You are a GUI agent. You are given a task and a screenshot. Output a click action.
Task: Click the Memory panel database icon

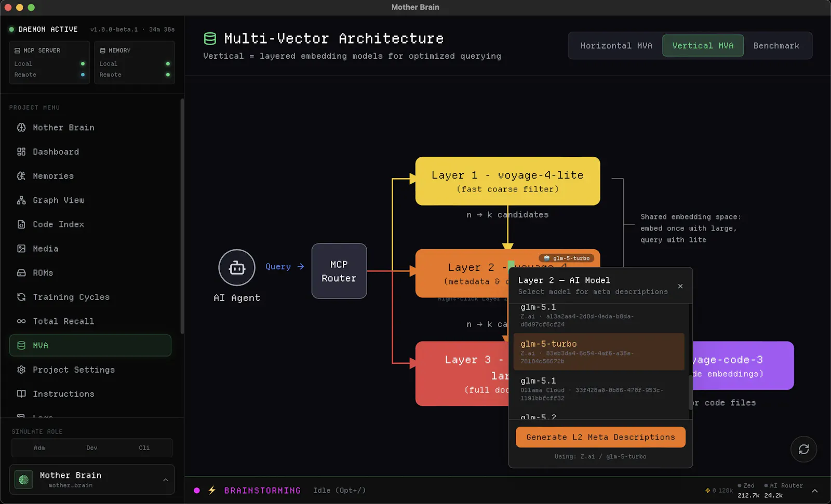103,51
